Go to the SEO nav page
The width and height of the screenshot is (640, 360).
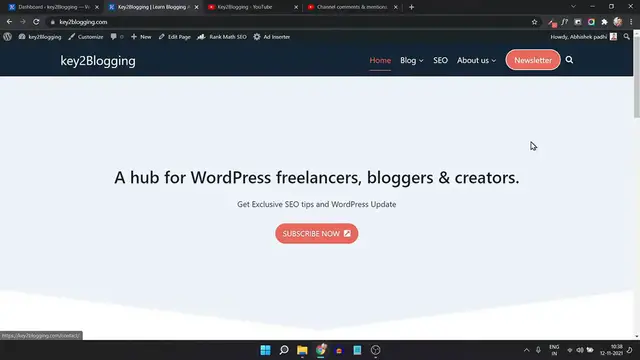coord(440,60)
